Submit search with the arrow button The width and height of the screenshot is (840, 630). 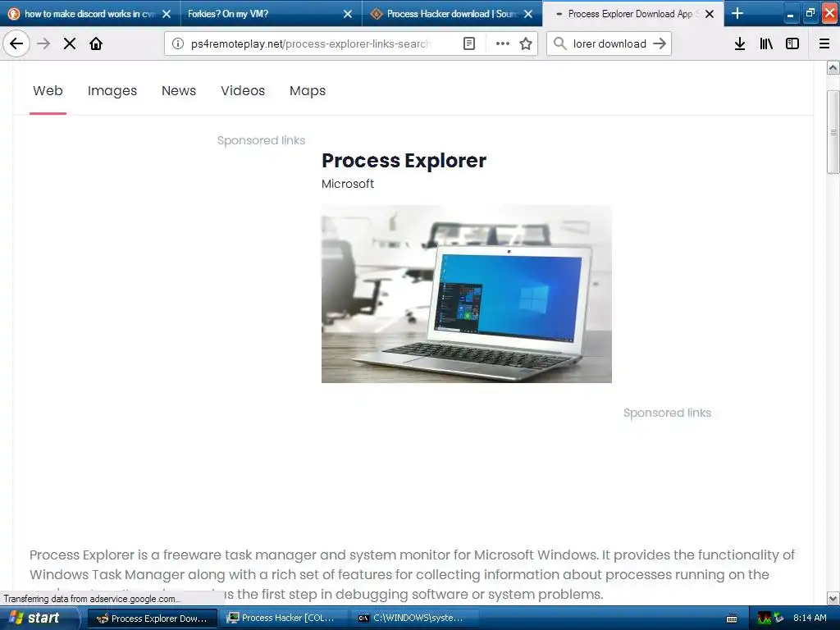tap(660, 43)
